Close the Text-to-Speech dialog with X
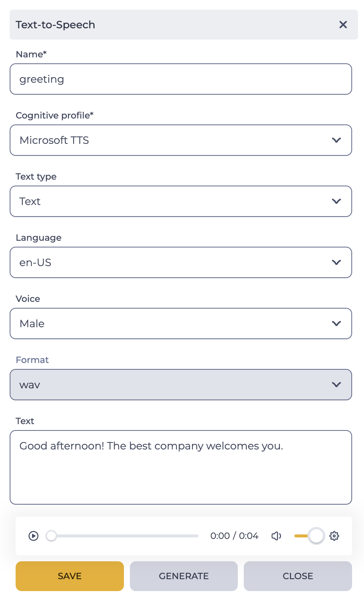This screenshot has width=364, height=606. click(343, 25)
